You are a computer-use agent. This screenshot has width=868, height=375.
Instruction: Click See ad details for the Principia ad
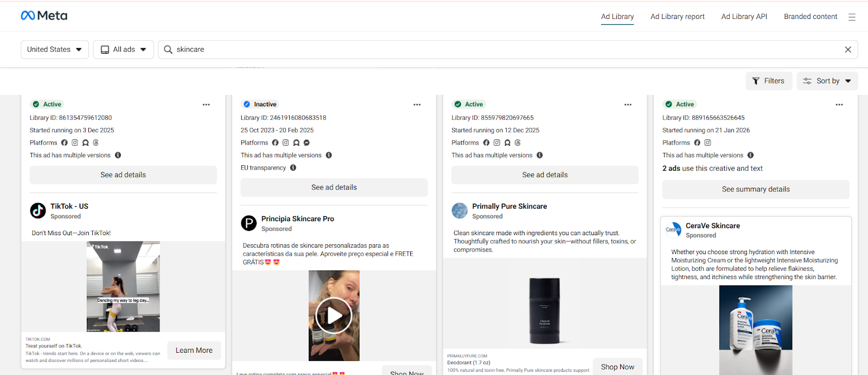coord(334,187)
